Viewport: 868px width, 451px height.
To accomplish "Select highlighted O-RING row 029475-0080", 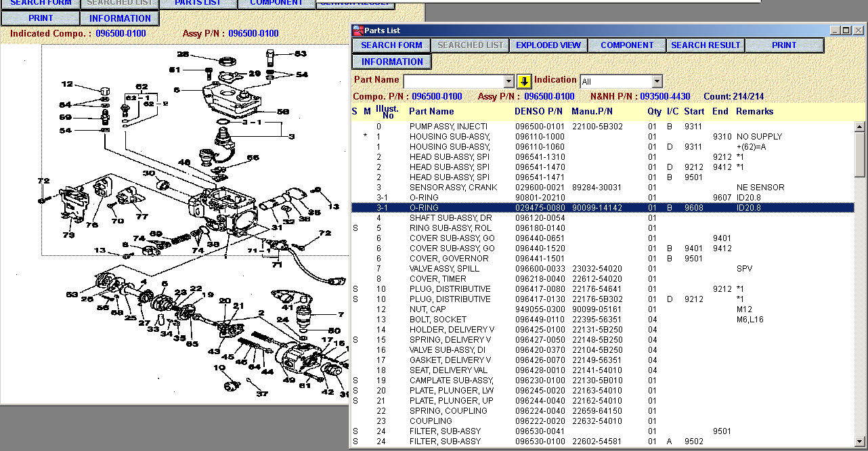I will click(603, 208).
